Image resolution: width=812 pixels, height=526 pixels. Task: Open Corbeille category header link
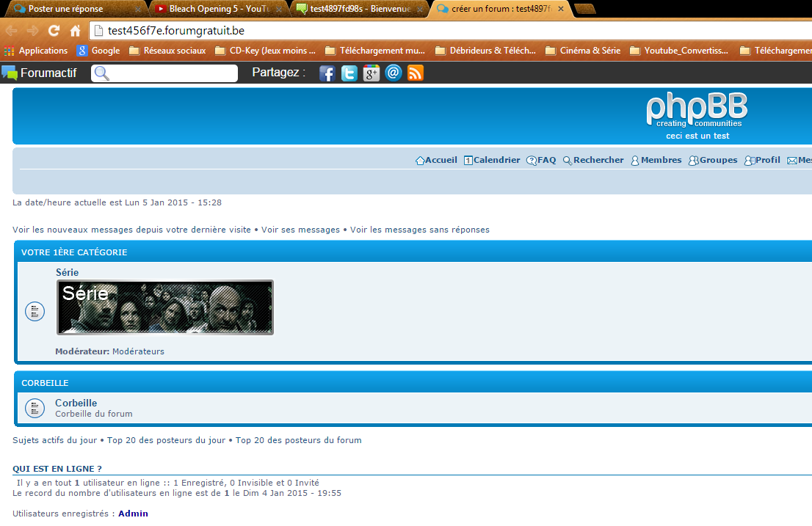click(x=45, y=383)
